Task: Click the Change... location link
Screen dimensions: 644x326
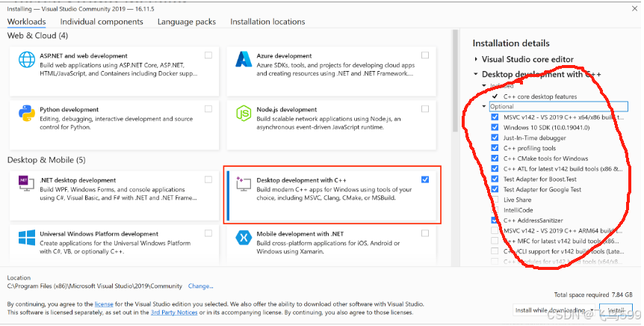Action: [x=200, y=286]
